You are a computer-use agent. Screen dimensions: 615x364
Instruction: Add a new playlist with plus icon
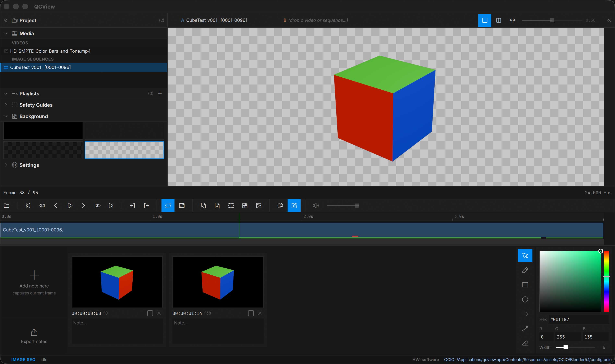(x=160, y=93)
